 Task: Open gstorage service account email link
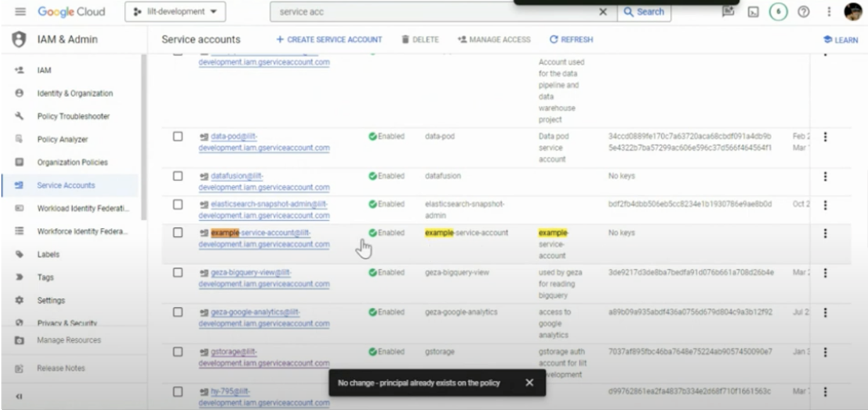pyautogui.click(x=264, y=357)
